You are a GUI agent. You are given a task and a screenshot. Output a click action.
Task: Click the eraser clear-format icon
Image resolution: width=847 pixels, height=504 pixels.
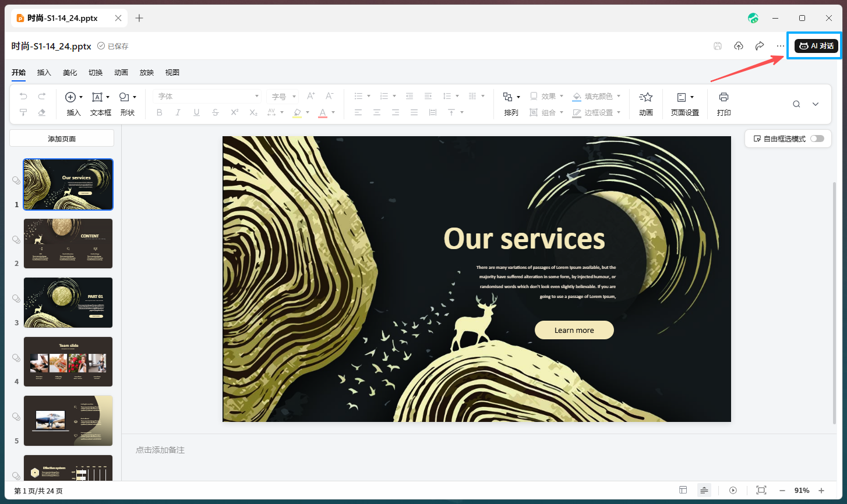point(42,112)
